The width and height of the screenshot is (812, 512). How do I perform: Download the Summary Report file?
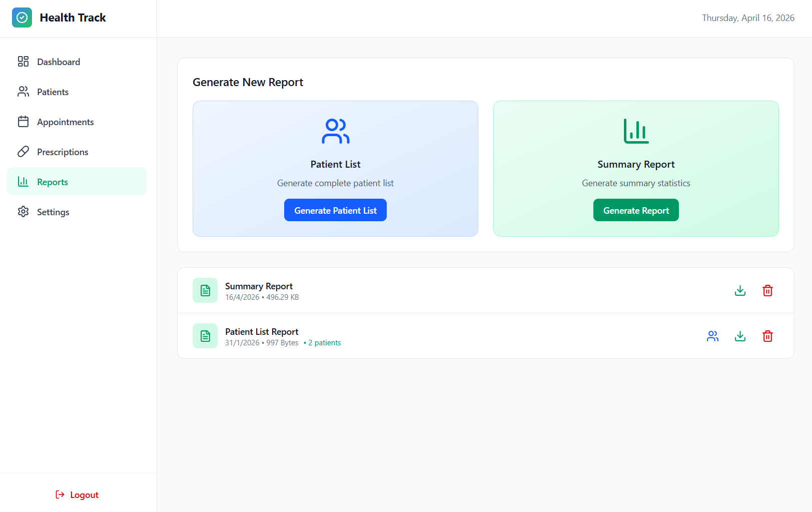[x=740, y=291]
